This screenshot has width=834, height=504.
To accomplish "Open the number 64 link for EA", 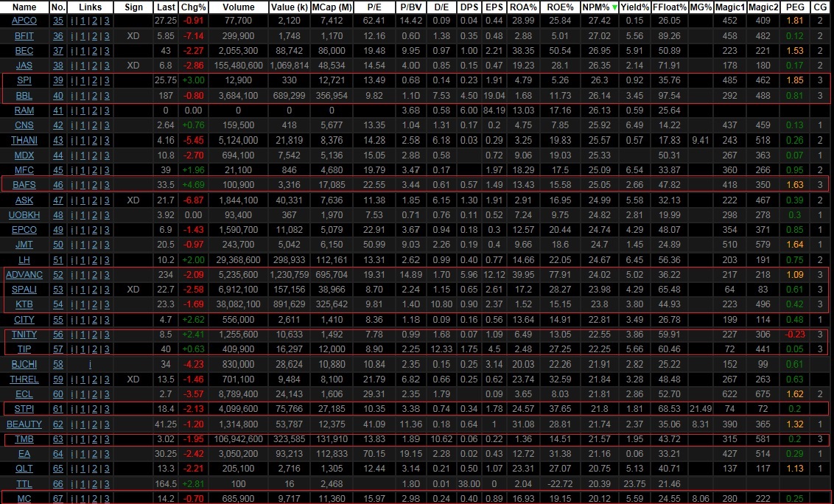I will tap(58, 454).
